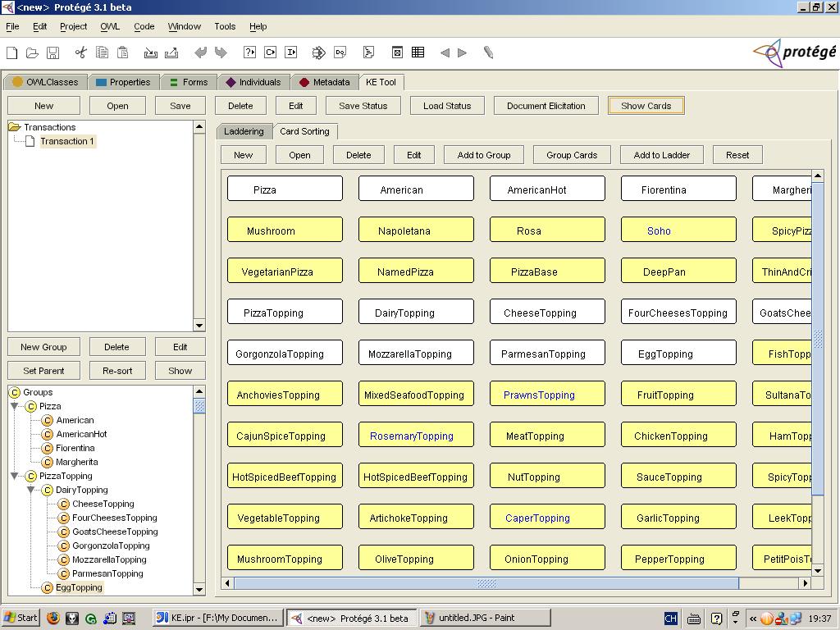Switch to the OWLClasses tab
The image size is (840, 630).
46,82
